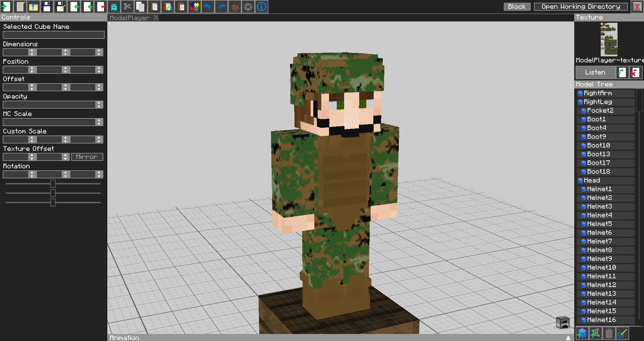Create a new model with the green plus icon
This screenshot has width=644, height=341.
tap(7, 6)
